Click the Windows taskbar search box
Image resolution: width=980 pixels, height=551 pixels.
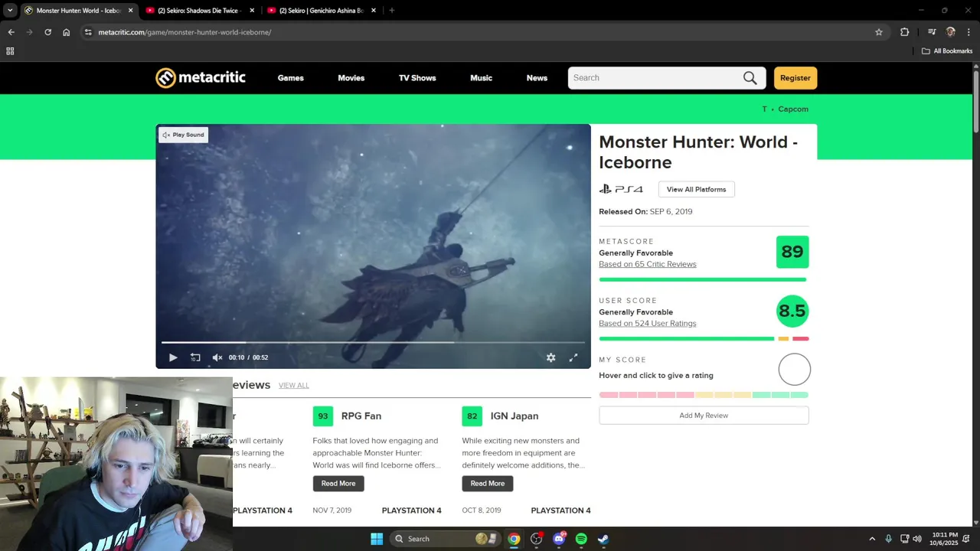(445, 539)
